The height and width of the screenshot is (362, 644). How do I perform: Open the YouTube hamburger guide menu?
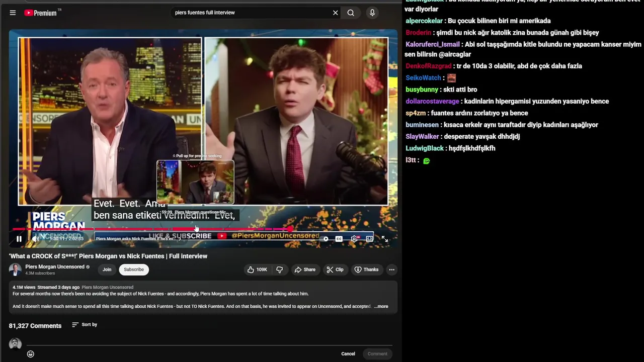point(13,13)
